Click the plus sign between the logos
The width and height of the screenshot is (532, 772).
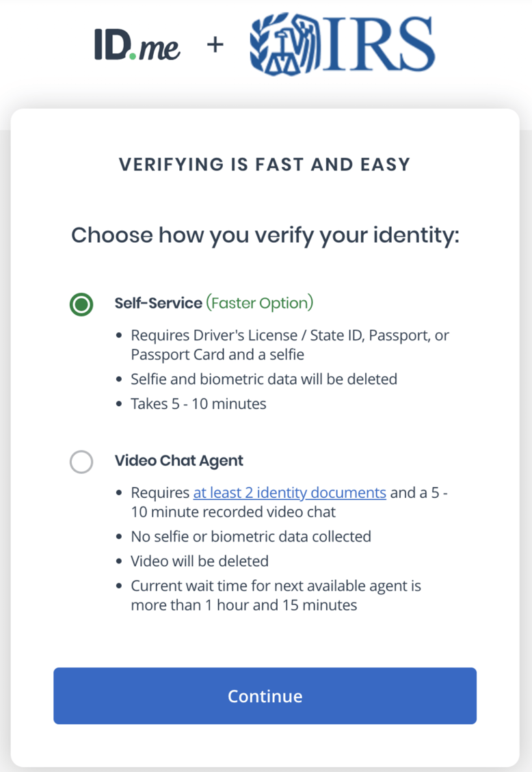pyautogui.click(x=214, y=44)
